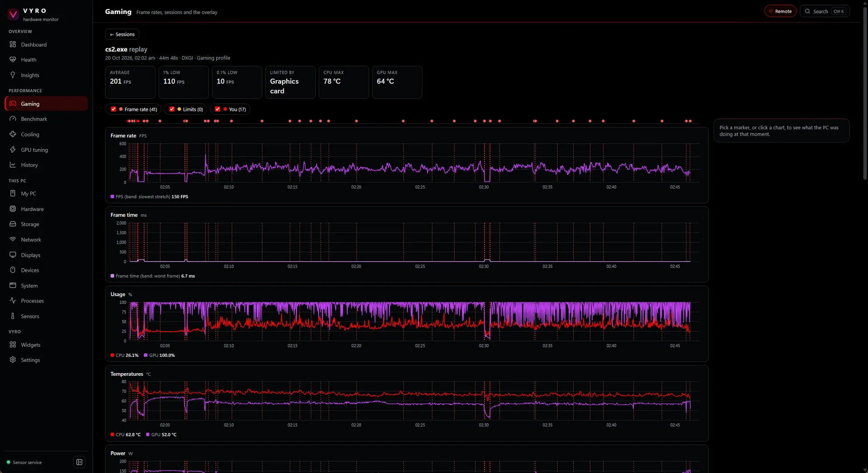Image resolution: width=868 pixels, height=473 pixels.
Task: Open the Search box
Action: click(825, 11)
